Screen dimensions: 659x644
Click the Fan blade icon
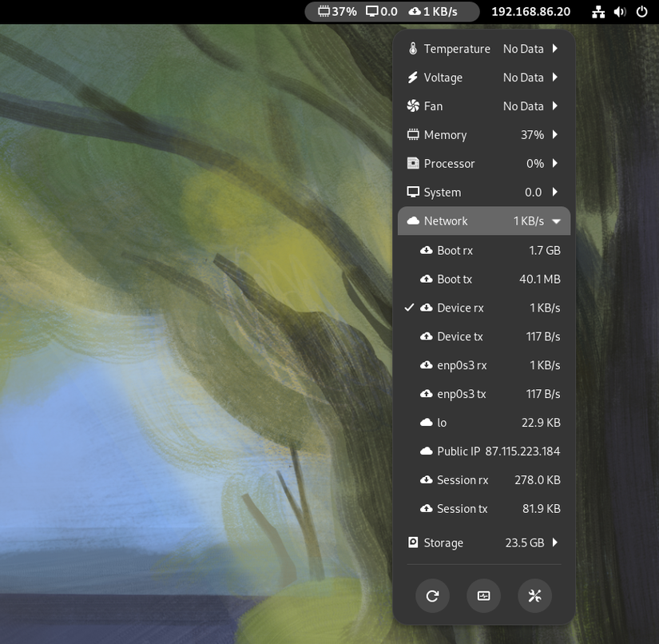413,106
